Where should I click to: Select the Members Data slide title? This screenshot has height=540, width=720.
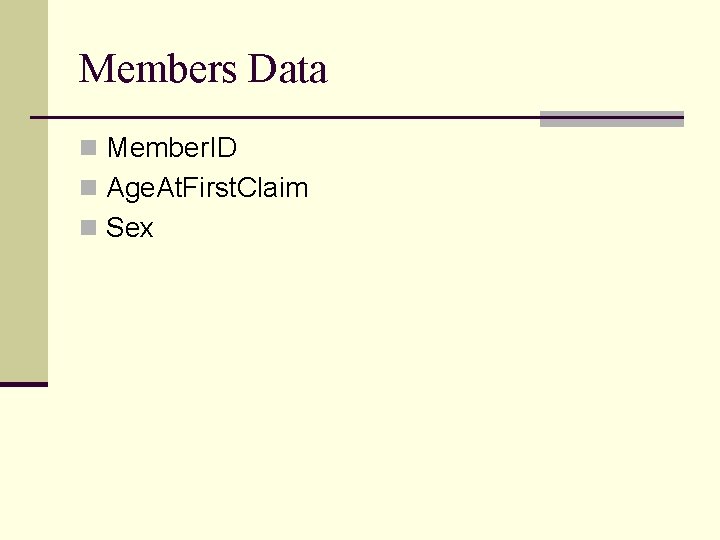pos(203,70)
